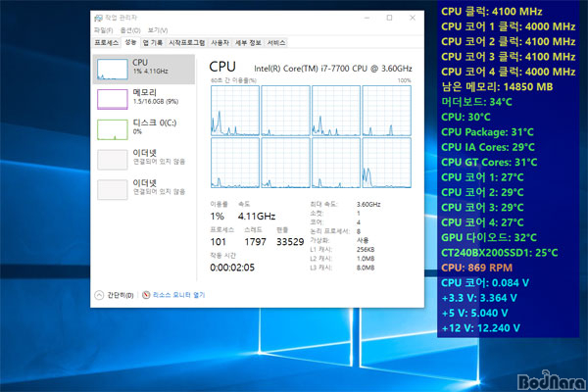Close the Task Manager window
The image size is (588, 392).
pyautogui.click(x=413, y=18)
